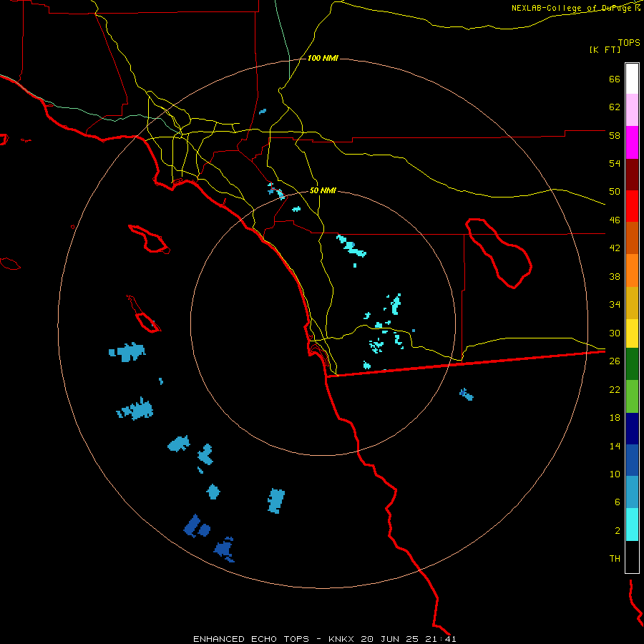
Task: Click the medium blue legend swatch
Action: 632,460
